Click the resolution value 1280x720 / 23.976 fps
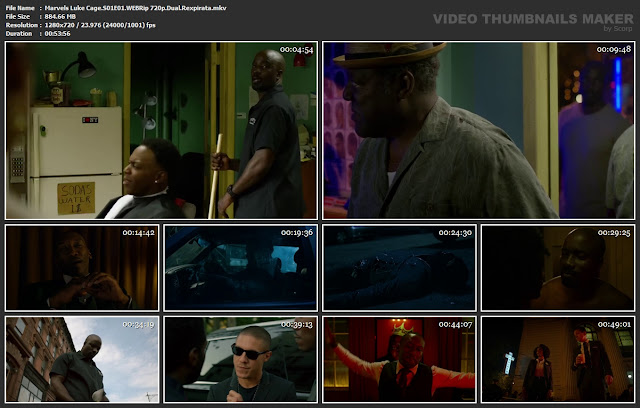 (100, 25)
